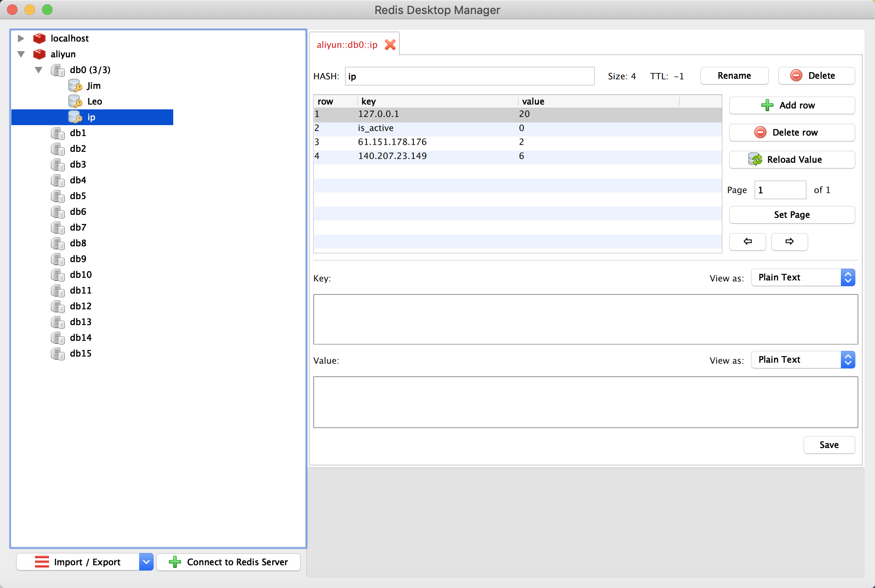Collapse the db0 database node
This screenshot has height=588, width=875.
[38, 70]
